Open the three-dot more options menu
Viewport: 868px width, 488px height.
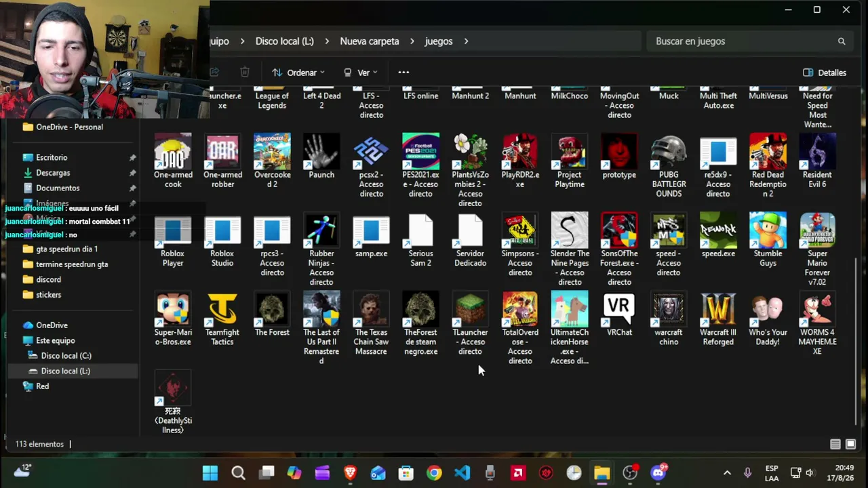(403, 73)
